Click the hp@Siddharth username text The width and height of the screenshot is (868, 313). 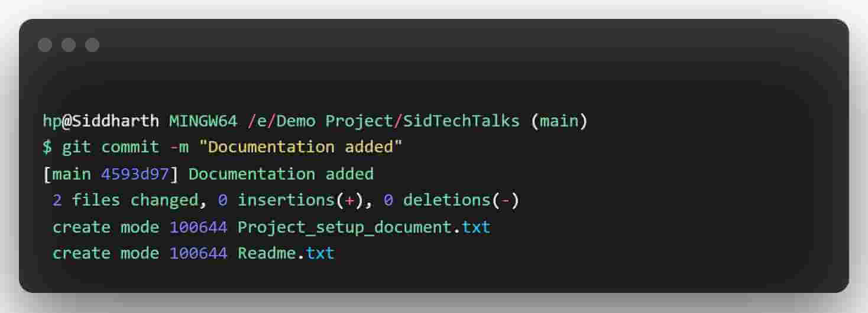pyautogui.click(x=101, y=122)
